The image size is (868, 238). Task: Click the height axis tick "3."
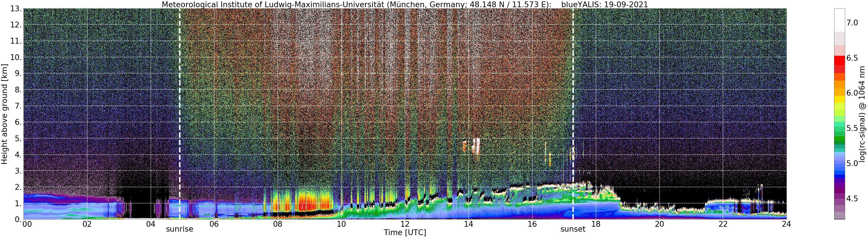click(18, 171)
